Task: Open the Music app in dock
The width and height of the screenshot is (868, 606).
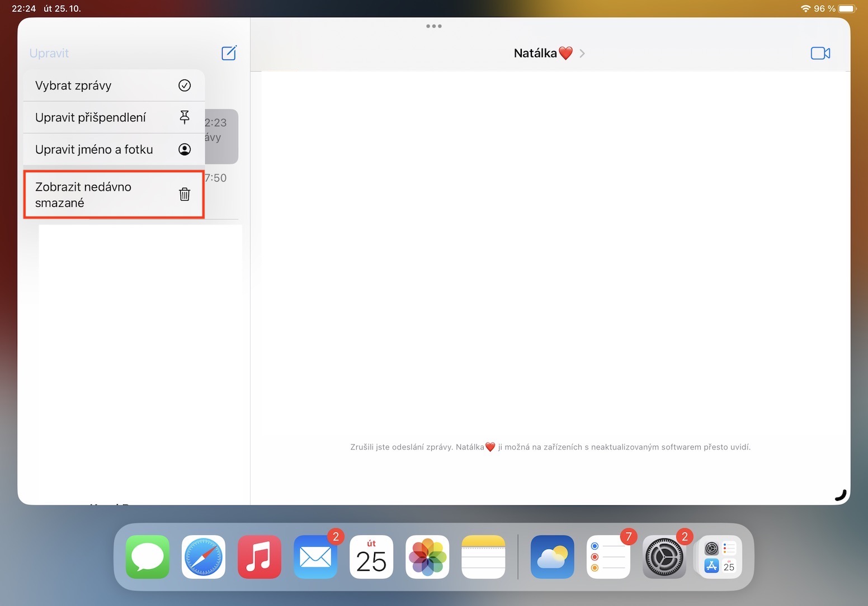Action: pos(260,557)
